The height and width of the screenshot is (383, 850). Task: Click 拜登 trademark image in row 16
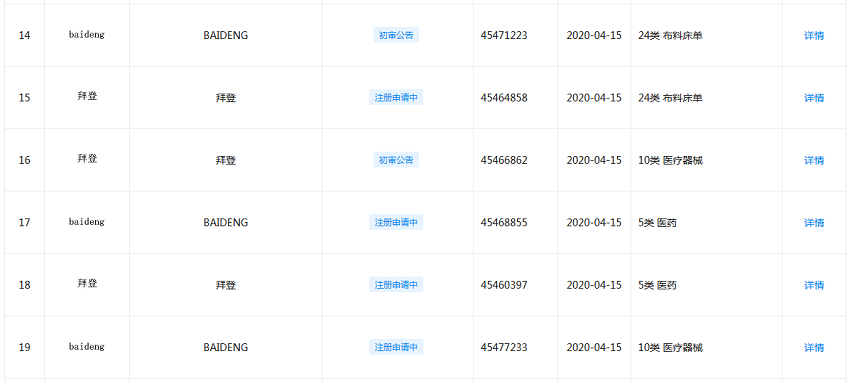[x=87, y=159]
